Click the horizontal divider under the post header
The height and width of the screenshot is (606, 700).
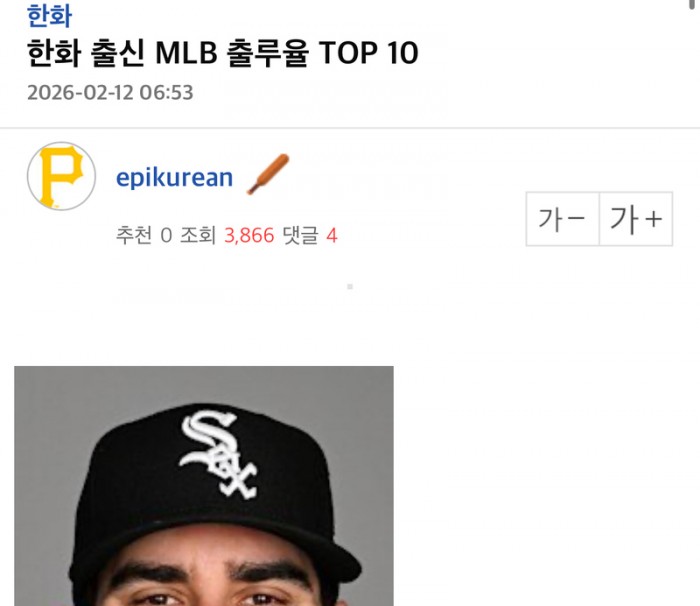(350, 128)
